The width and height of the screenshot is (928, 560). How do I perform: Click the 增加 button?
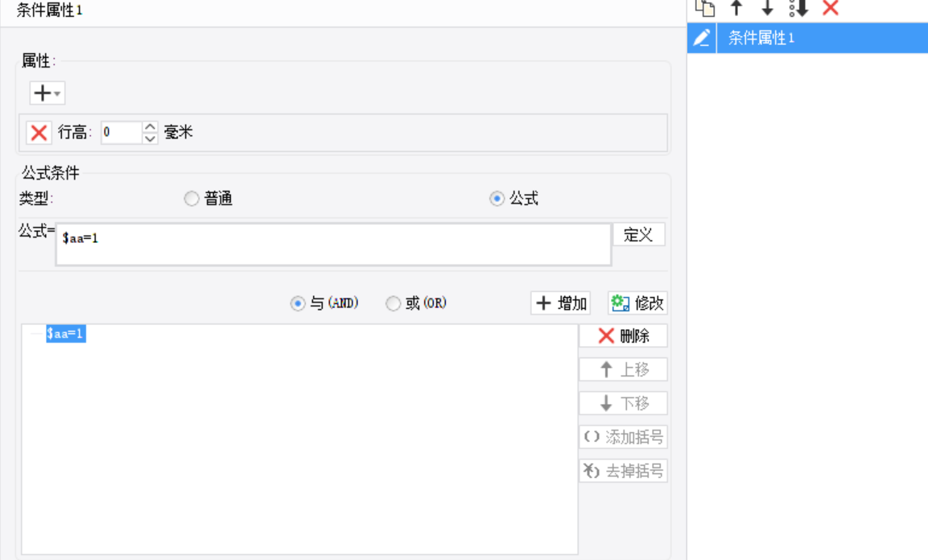coord(560,303)
